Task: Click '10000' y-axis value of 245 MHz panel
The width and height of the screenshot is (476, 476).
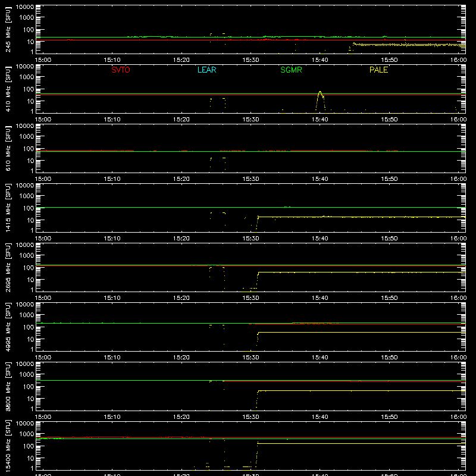Action: [25, 7]
